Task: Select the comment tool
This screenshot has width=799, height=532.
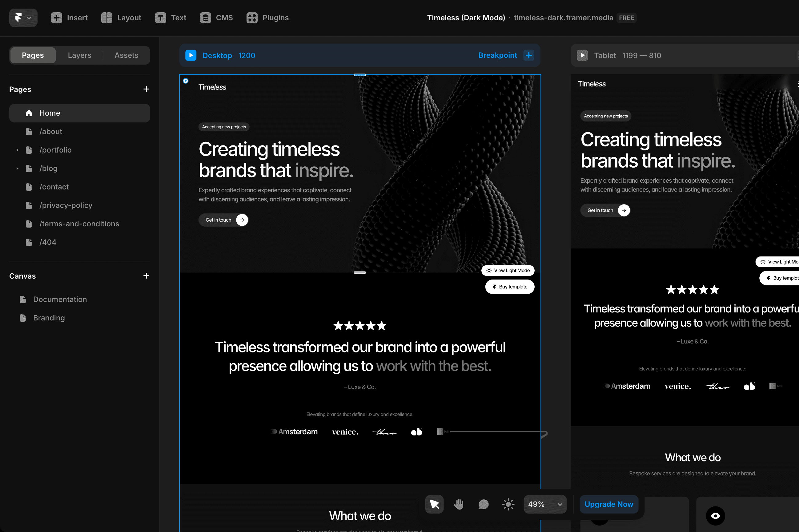Action: point(483,504)
